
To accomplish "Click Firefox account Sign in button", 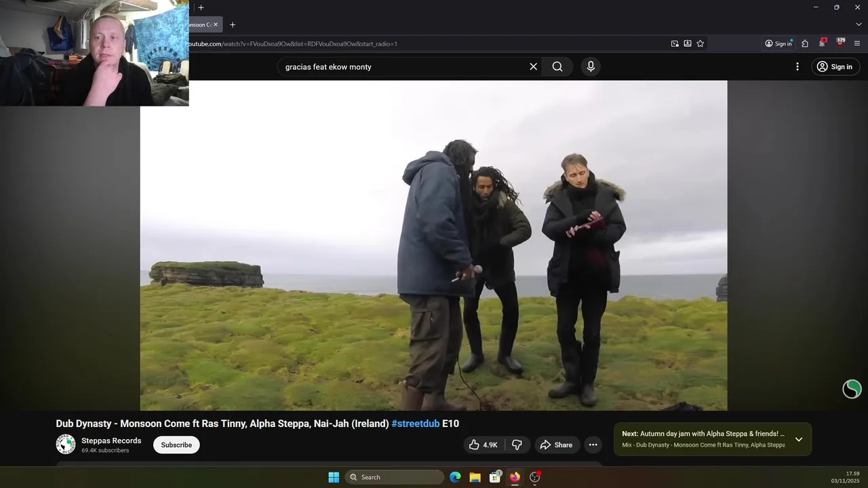I will coord(778,43).
